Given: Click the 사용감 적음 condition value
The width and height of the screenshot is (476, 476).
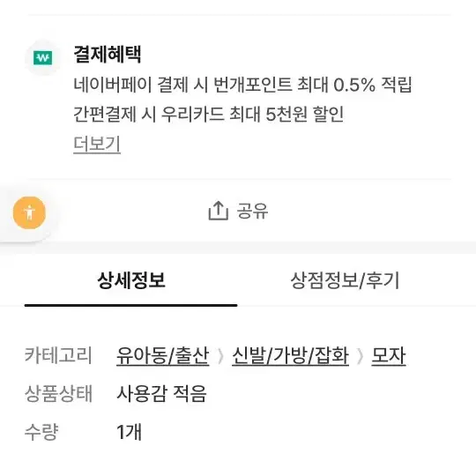Looking at the screenshot, I should 161,393.
